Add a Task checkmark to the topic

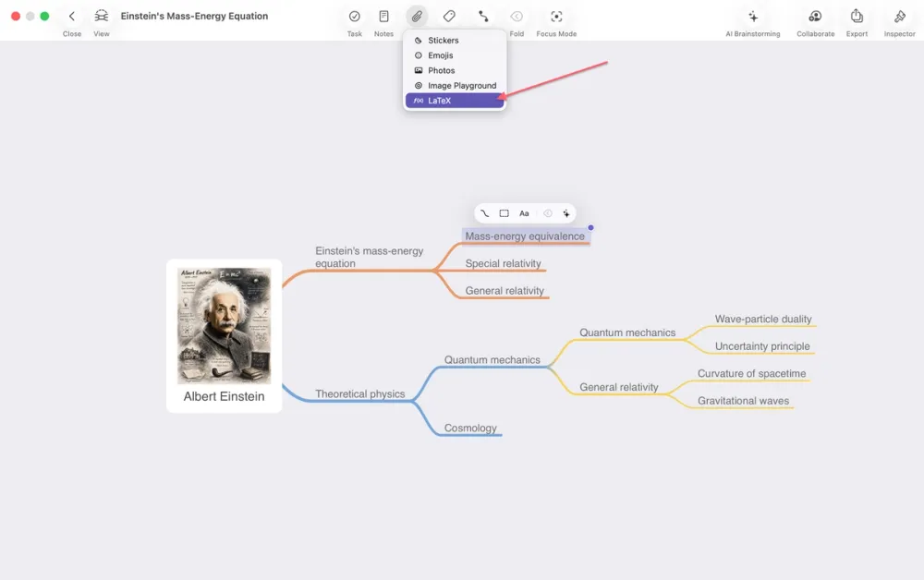pyautogui.click(x=354, y=17)
